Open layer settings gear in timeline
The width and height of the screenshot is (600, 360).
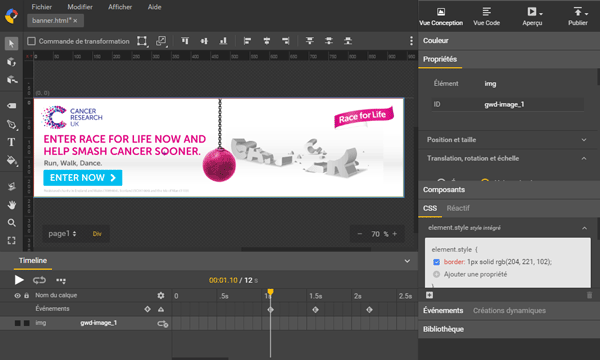161,295
